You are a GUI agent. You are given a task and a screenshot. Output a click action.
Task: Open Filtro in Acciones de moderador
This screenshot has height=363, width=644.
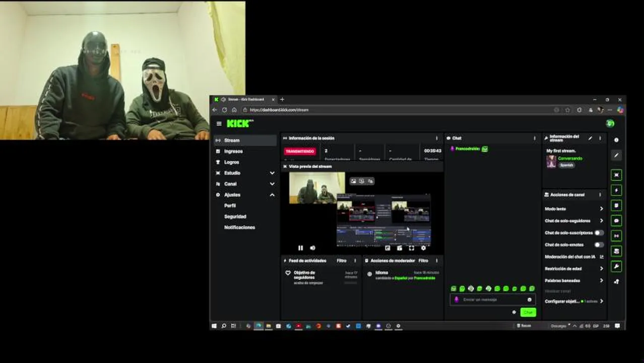(423, 261)
